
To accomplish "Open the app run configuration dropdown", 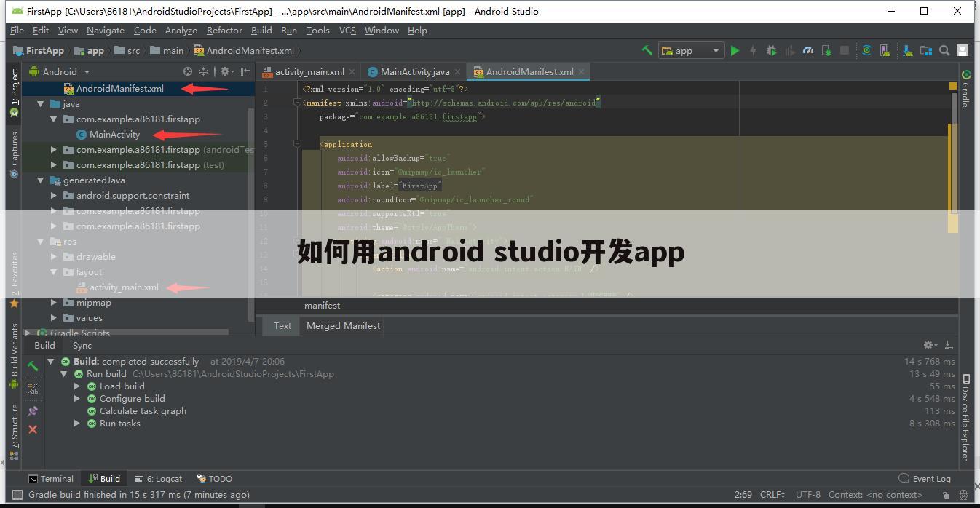I will [691, 50].
